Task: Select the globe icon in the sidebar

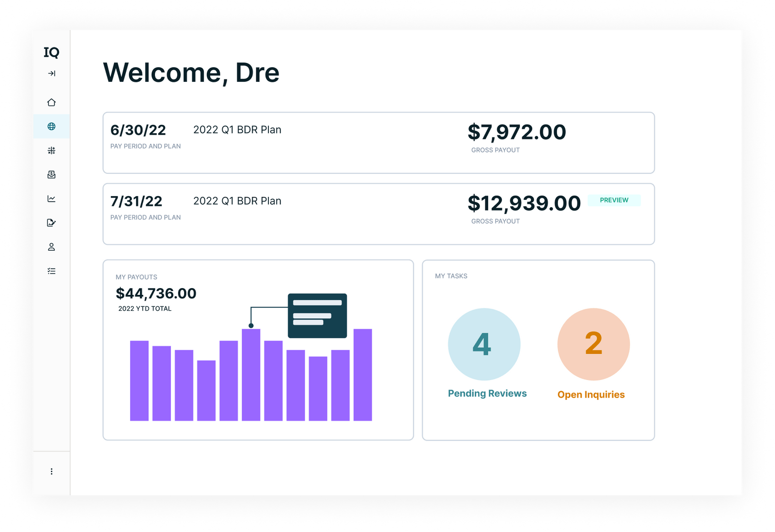Action: [51, 126]
